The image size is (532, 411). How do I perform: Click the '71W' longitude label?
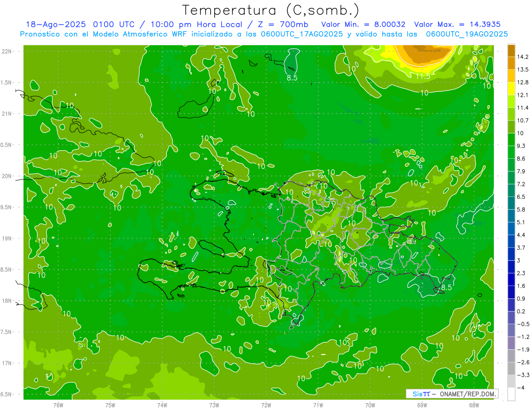click(x=318, y=405)
